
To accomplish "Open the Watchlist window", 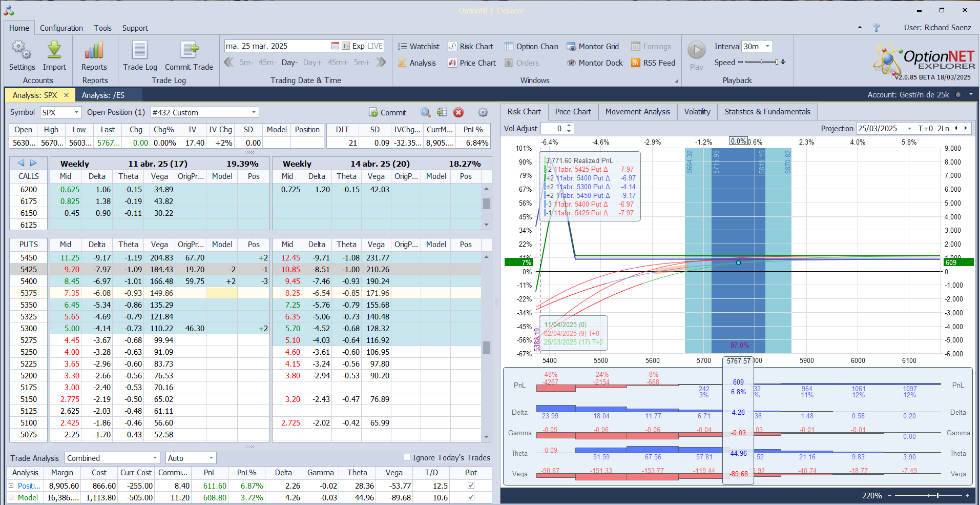I will tap(419, 47).
